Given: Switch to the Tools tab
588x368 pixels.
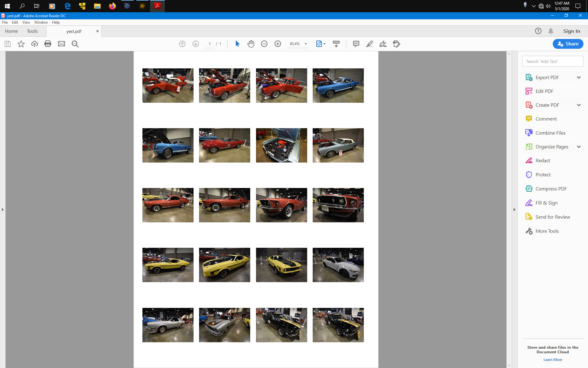Looking at the screenshot, I should [32, 31].
